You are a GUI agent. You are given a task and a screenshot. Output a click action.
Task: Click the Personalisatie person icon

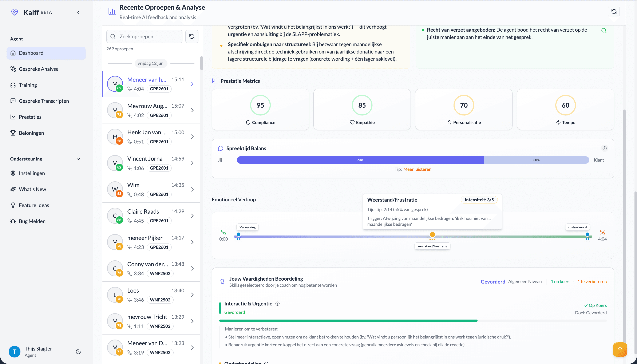coord(449,123)
